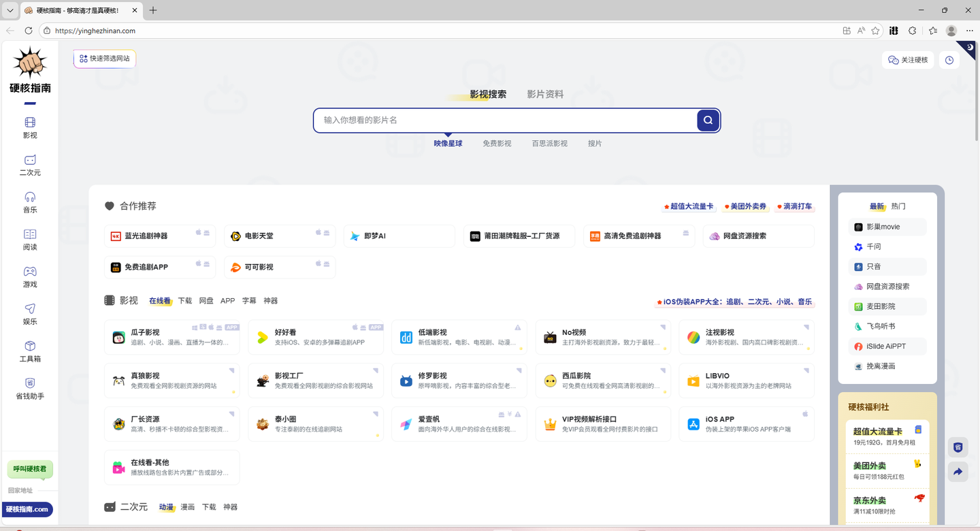Viewport: 980px width, 531px height.
Task: Select the 搜片 search source
Action: [595, 144]
